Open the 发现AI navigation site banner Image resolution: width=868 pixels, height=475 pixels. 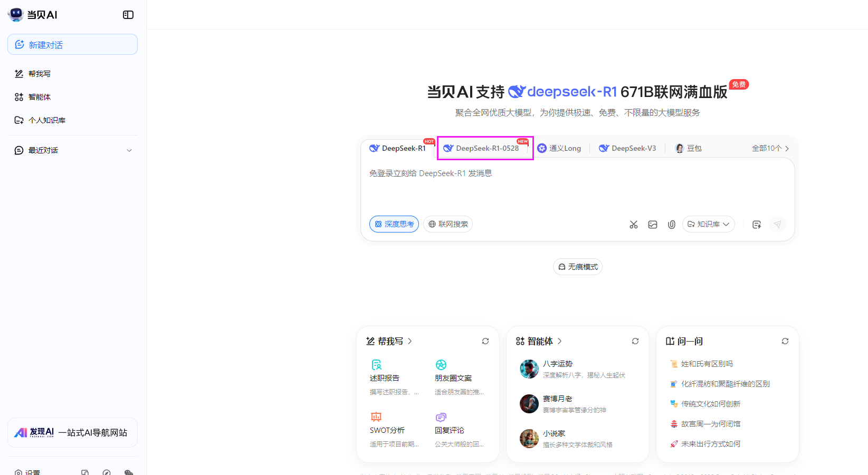(x=72, y=433)
